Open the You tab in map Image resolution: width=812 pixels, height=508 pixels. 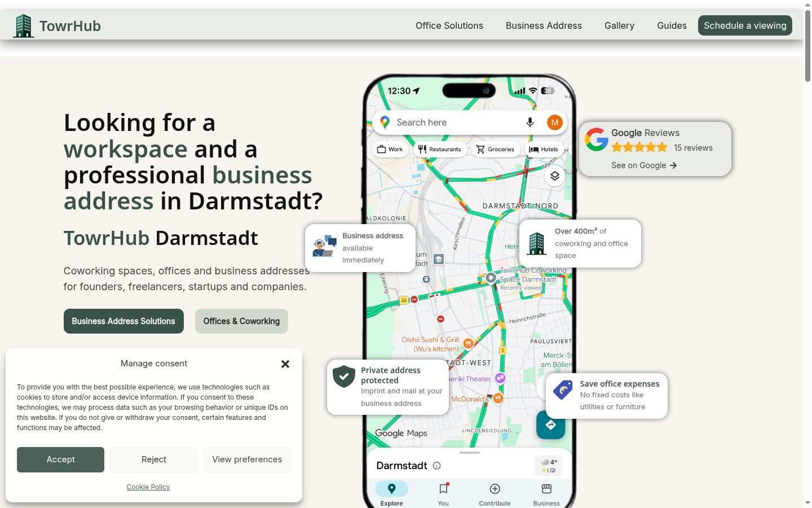point(443,494)
